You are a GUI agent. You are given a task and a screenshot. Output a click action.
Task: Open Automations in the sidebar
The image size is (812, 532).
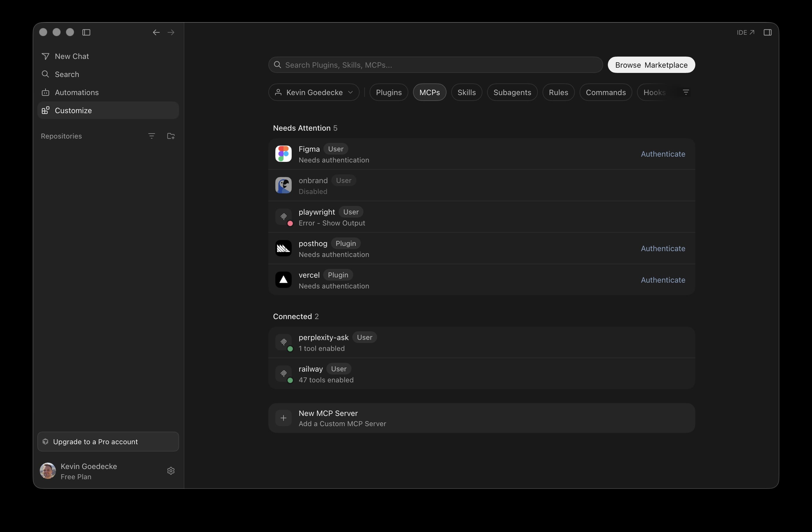pyautogui.click(x=108, y=92)
